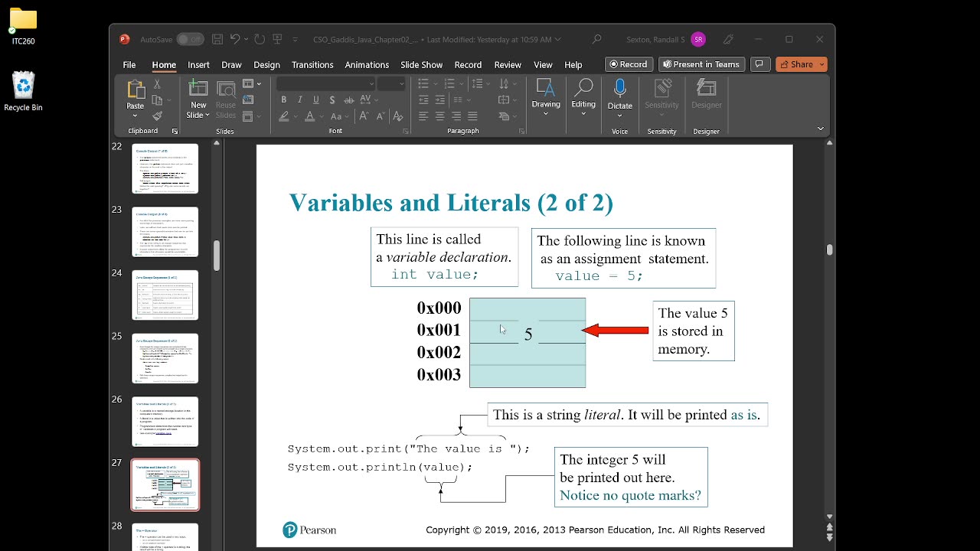The width and height of the screenshot is (980, 551).
Task: Reset the slide layout
Action: (x=248, y=100)
